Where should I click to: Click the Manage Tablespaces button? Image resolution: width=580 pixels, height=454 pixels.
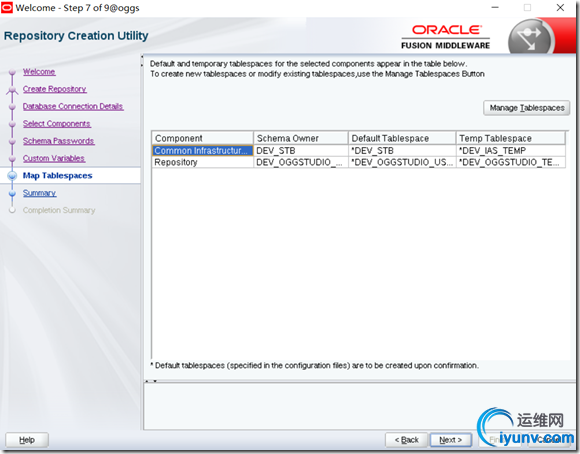point(526,108)
